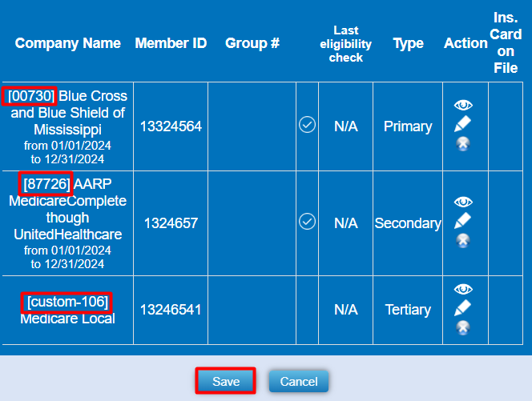
Task: Save the insurance list
Action: (226, 381)
